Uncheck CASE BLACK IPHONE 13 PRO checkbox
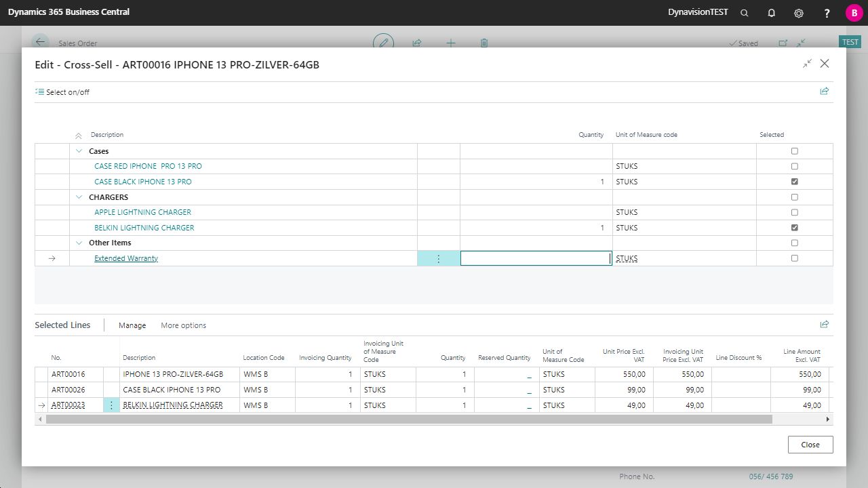The image size is (868, 488). point(795,182)
